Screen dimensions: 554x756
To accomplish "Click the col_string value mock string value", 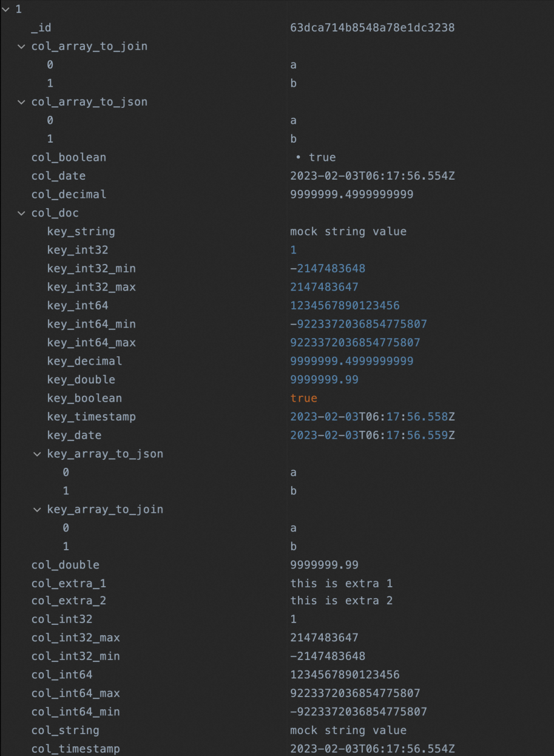I will tap(349, 730).
